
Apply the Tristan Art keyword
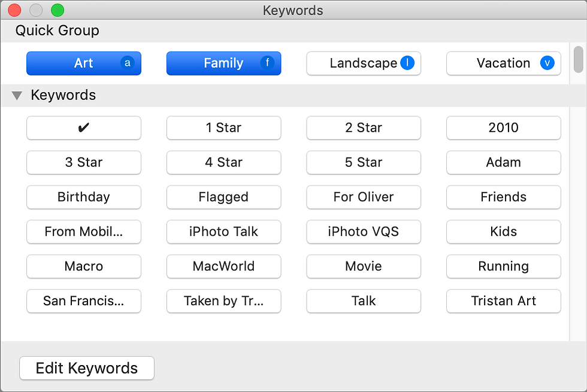pos(504,301)
